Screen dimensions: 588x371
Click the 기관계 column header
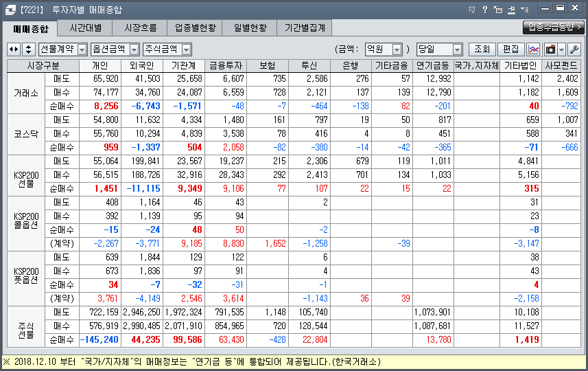tap(184, 66)
